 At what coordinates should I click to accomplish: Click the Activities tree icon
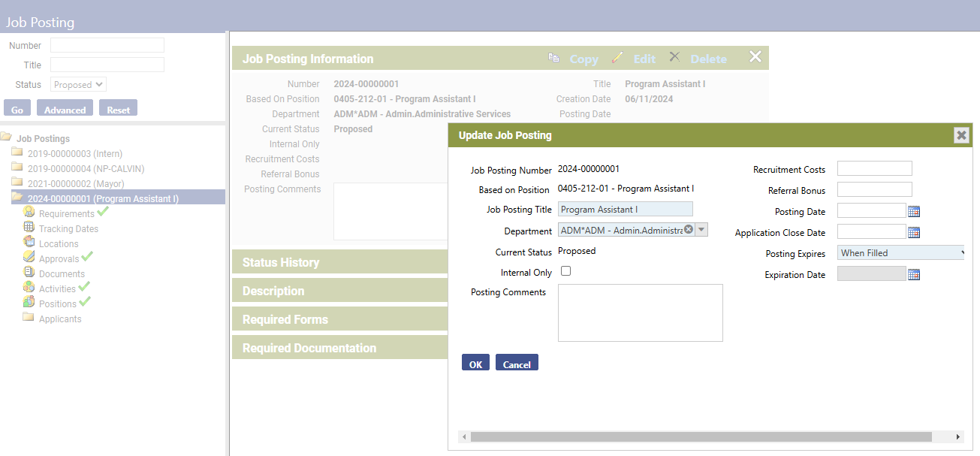click(29, 288)
